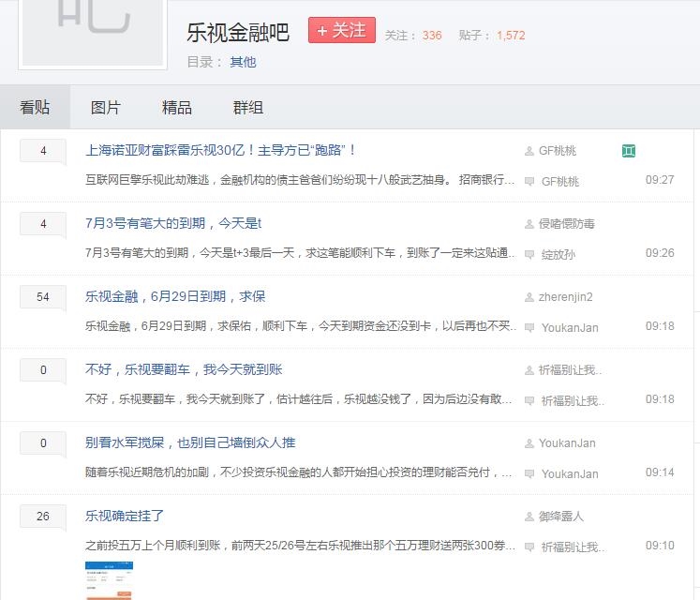Click last-reply icon beside YoukanJan at 09:14
This screenshot has height=600, width=700.
point(529,473)
